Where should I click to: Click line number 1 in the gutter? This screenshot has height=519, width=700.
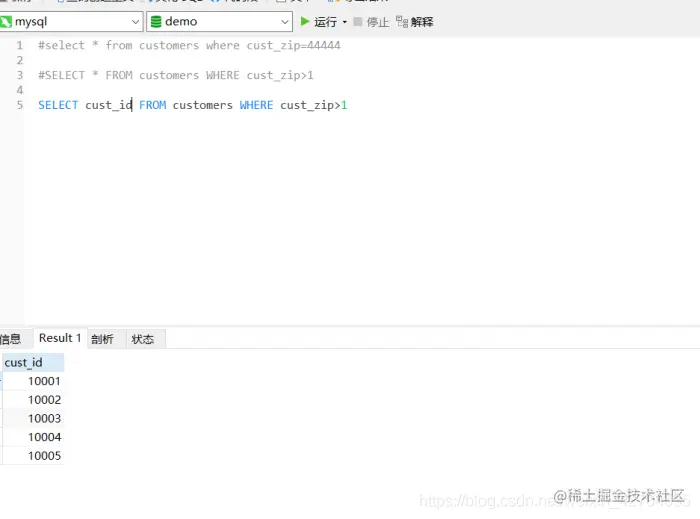pyautogui.click(x=20, y=46)
